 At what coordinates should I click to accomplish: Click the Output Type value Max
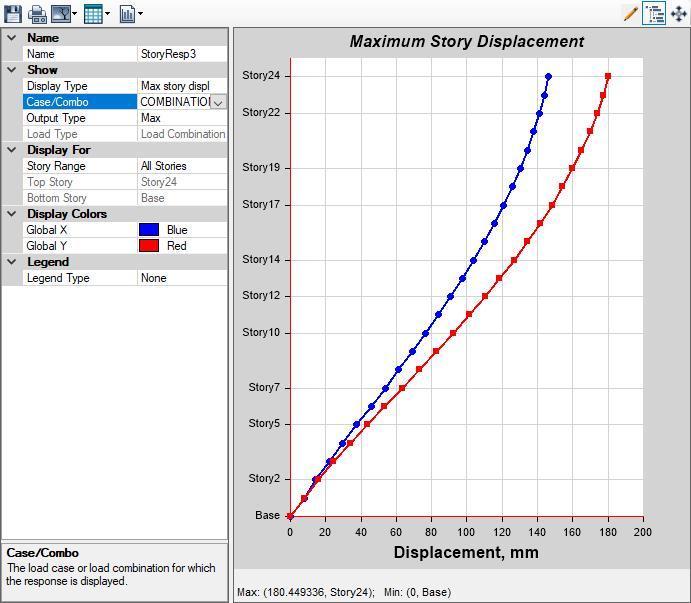click(182, 118)
